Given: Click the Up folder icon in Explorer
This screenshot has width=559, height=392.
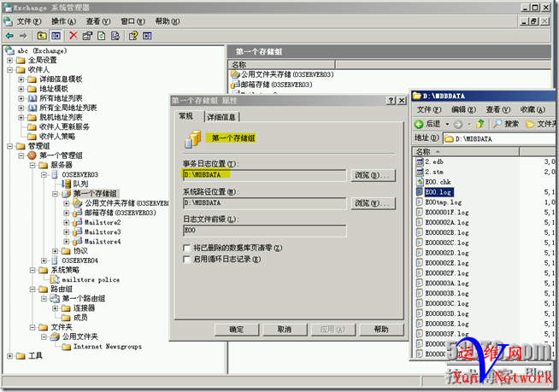Looking at the screenshot, I should click(x=480, y=124).
